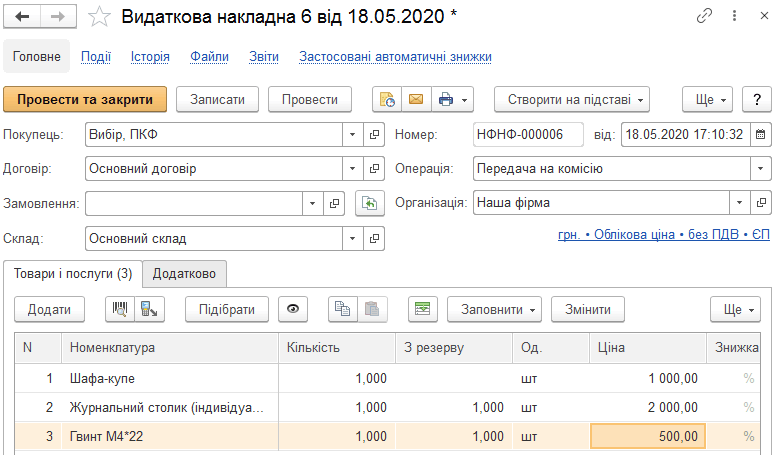Click the price cell 500,00
Screen dimensions: 779x455
tap(648, 436)
